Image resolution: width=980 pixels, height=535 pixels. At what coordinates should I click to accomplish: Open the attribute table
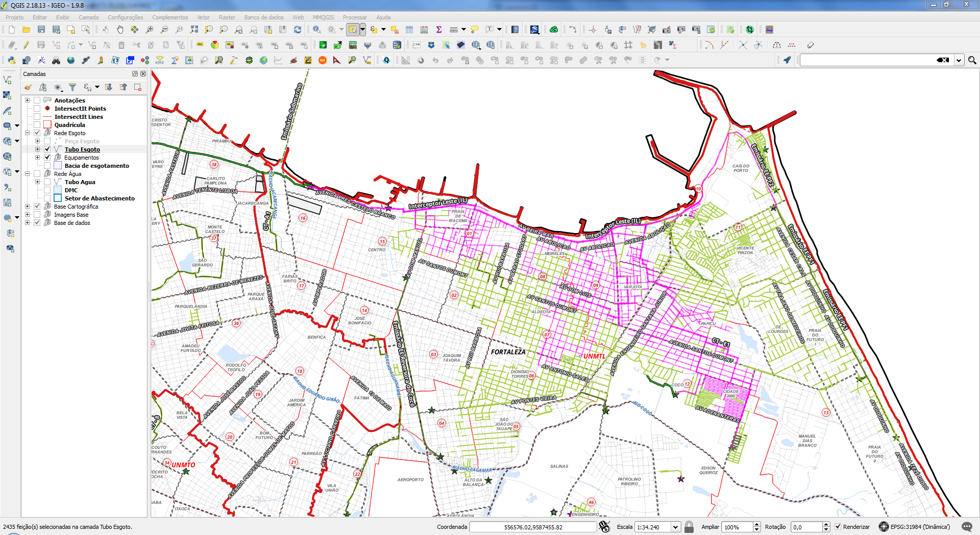coord(409,30)
